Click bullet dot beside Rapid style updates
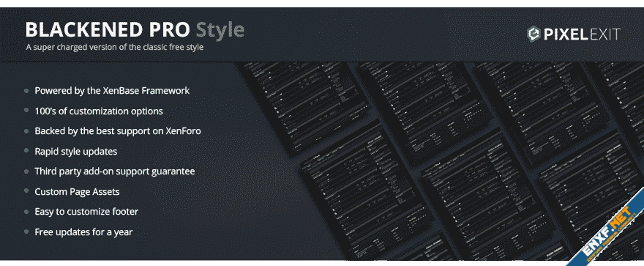Screen dimensions: 644x266 [x=26, y=151]
